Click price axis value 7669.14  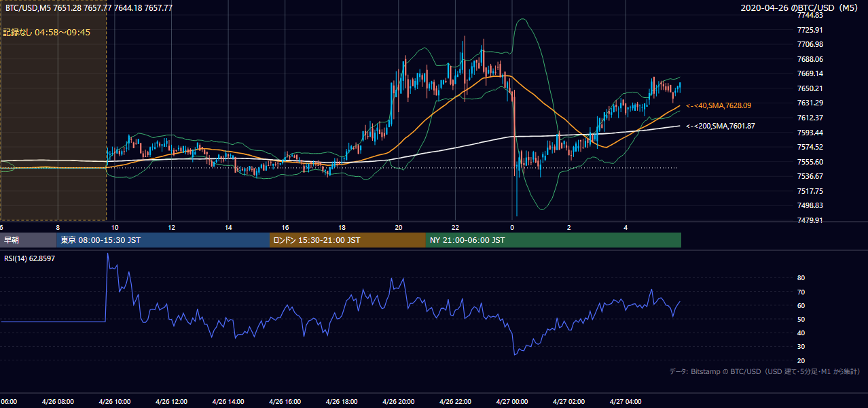tap(810, 73)
